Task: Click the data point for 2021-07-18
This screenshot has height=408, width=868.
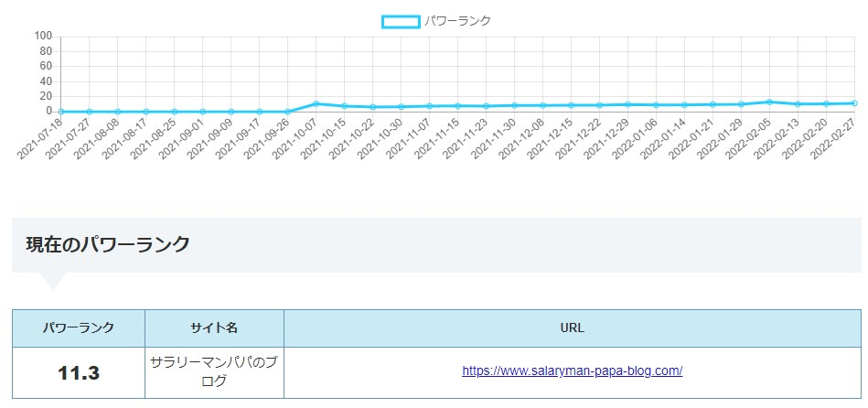Action: pos(60,112)
